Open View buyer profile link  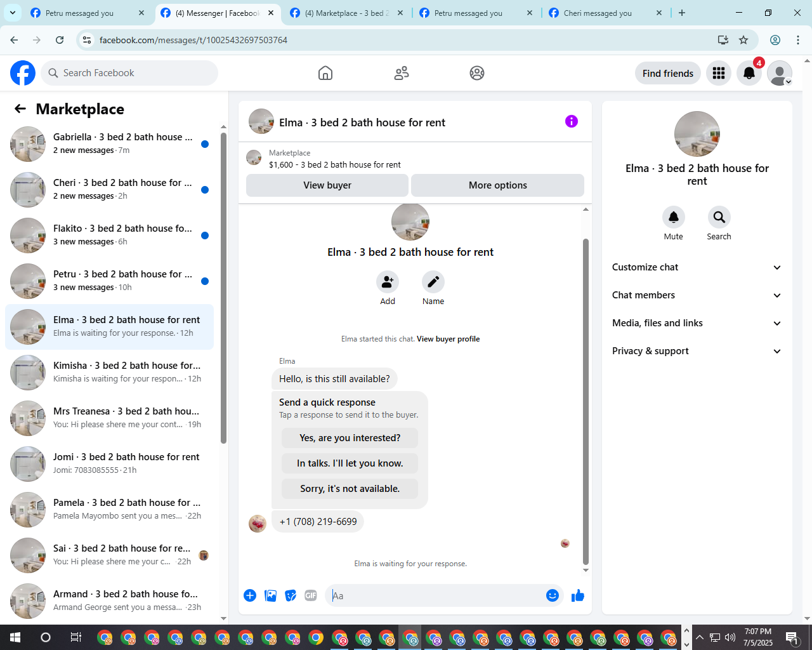click(x=448, y=339)
